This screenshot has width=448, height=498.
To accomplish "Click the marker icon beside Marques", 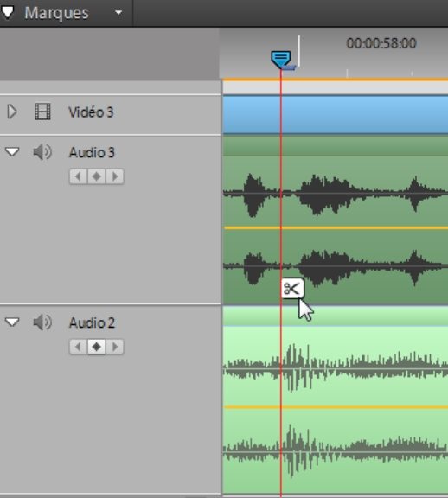I will [x=8, y=12].
